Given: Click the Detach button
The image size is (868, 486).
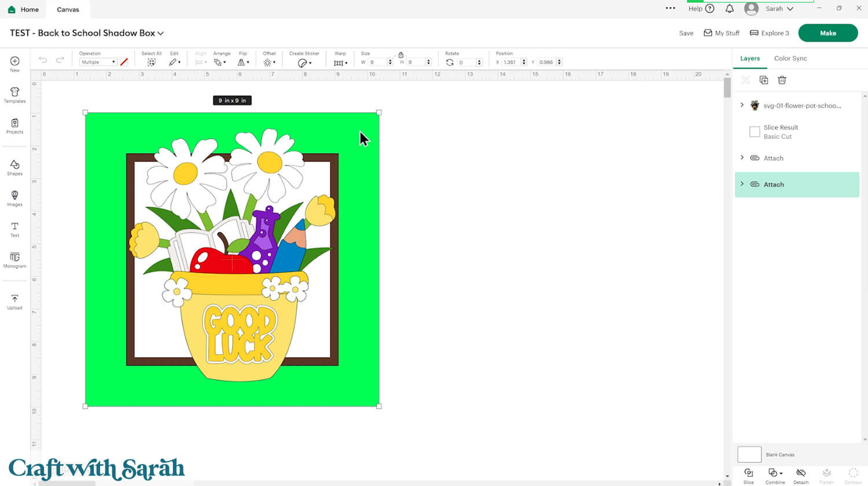Looking at the screenshot, I should click(x=801, y=476).
